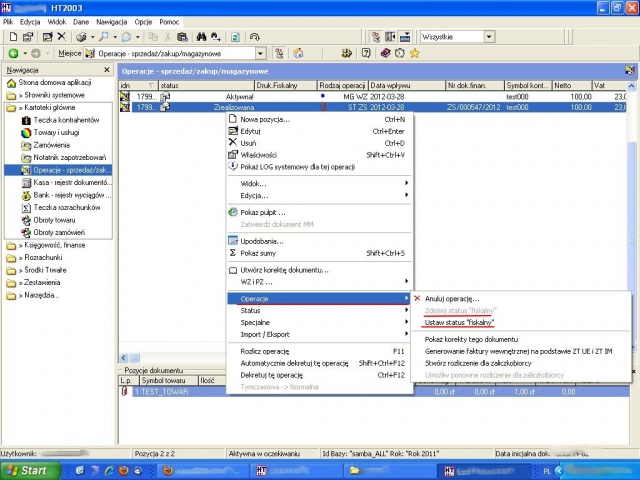Choose Edytuj in context menu
The image size is (640, 480).
coord(319,131)
